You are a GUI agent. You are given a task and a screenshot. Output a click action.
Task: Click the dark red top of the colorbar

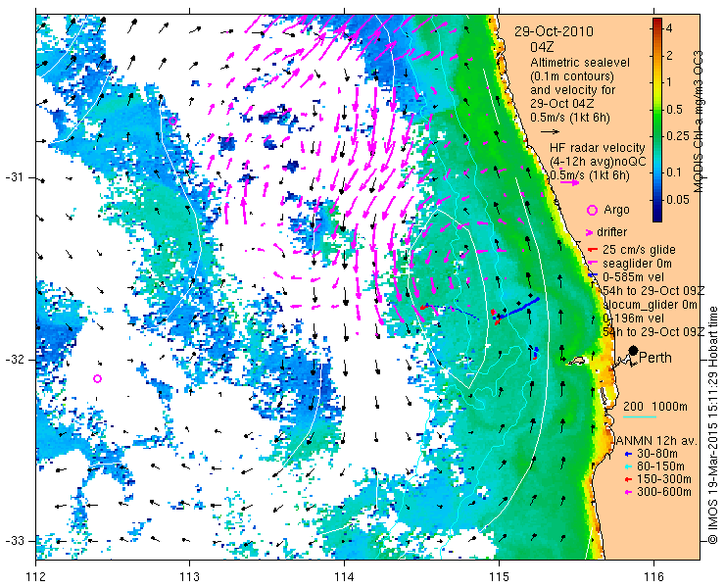657,23
